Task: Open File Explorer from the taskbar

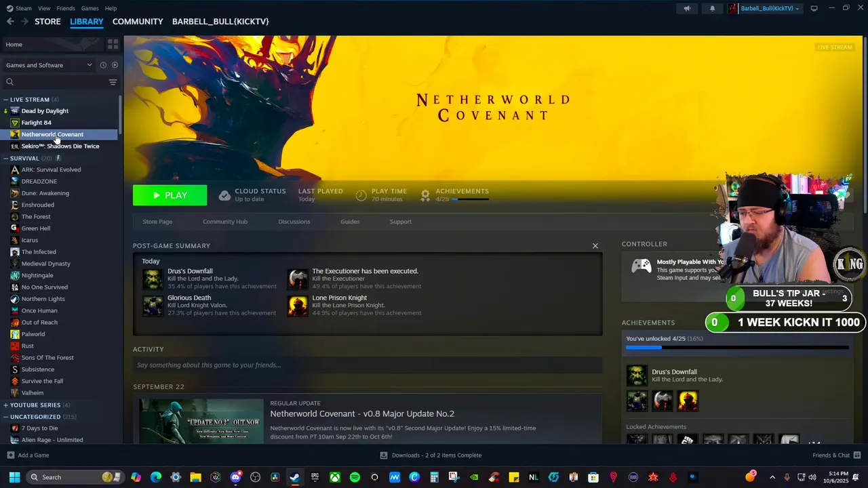Action: click(x=195, y=477)
